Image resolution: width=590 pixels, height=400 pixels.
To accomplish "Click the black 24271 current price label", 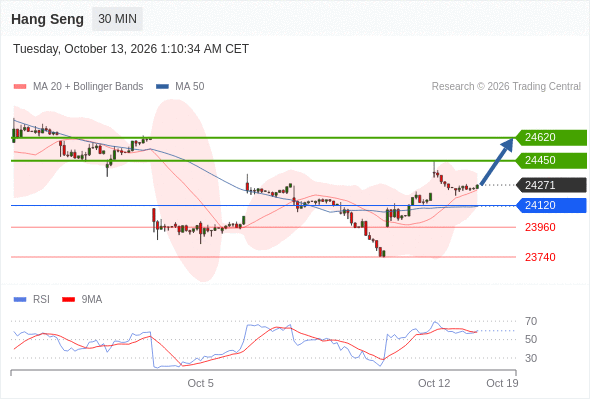I will (551, 185).
